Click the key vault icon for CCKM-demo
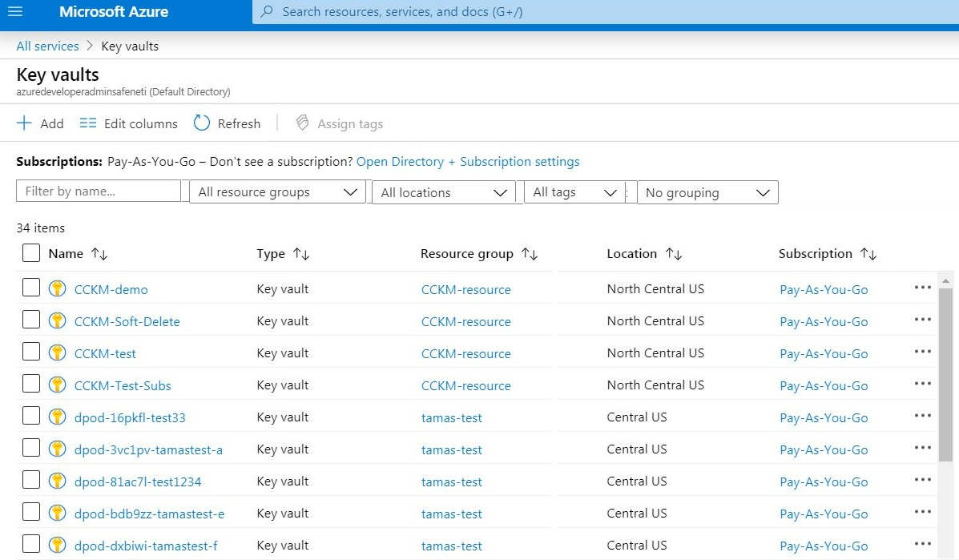This screenshot has height=560, width=959. coord(57,289)
